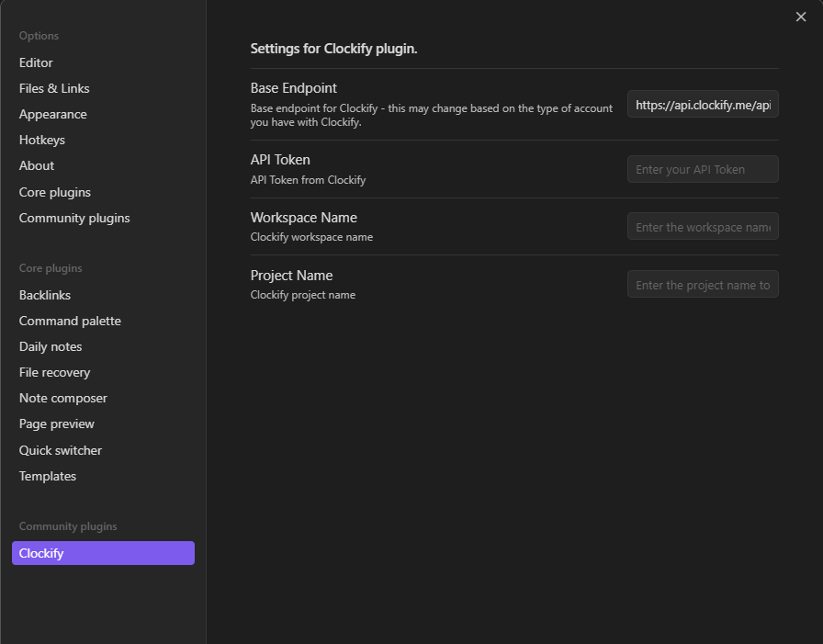Click the gray 'Community plugins' section header

[x=68, y=526]
